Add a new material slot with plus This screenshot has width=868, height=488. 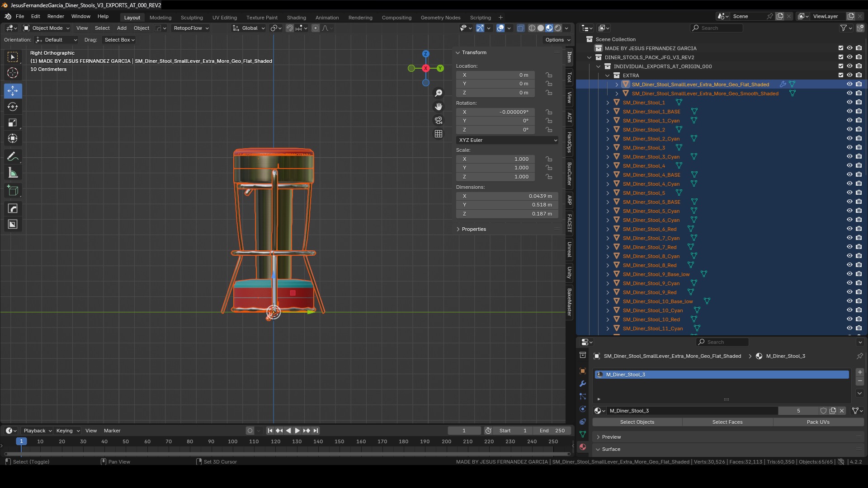[x=860, y=372]
